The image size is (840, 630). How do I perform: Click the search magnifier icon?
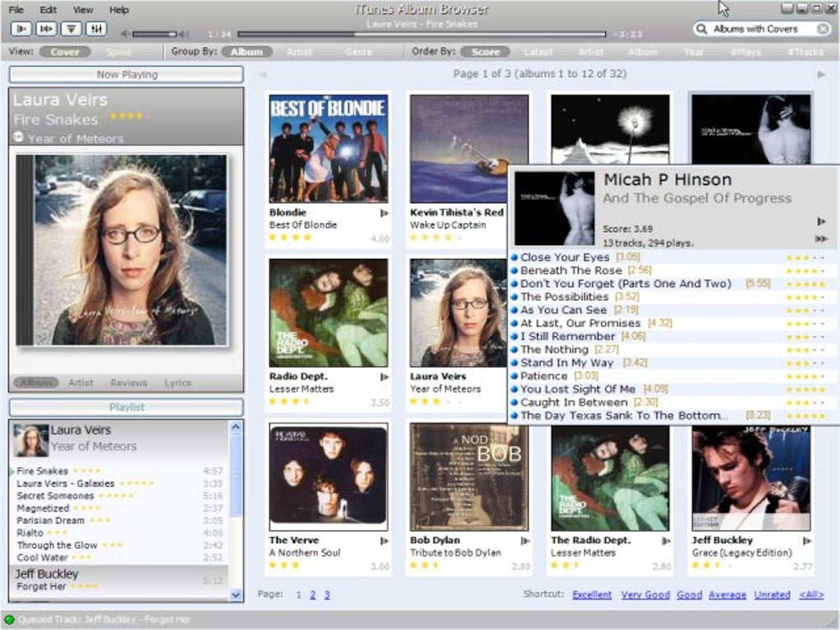(x=702, y=29)
